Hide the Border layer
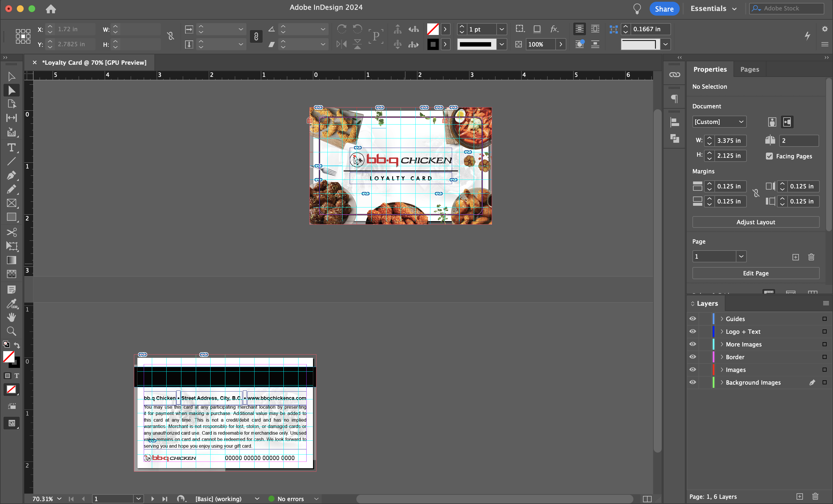This screenshot has height=504, width=833. [693, 357]
